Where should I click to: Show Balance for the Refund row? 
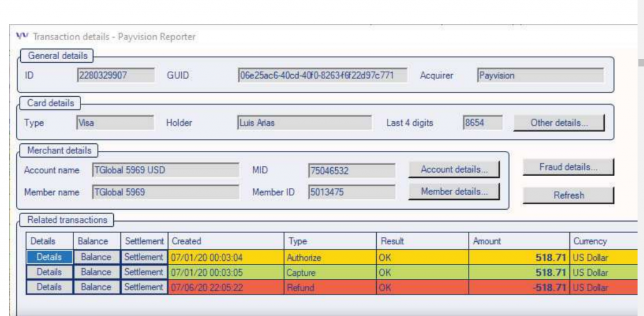(x=96, y=287)
